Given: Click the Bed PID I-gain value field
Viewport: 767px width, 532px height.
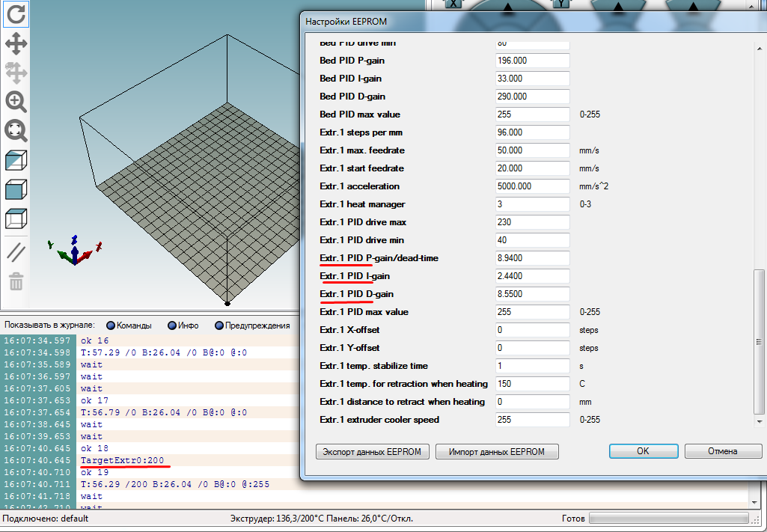Looking at the screenshot, I should [x=533, y=79].
